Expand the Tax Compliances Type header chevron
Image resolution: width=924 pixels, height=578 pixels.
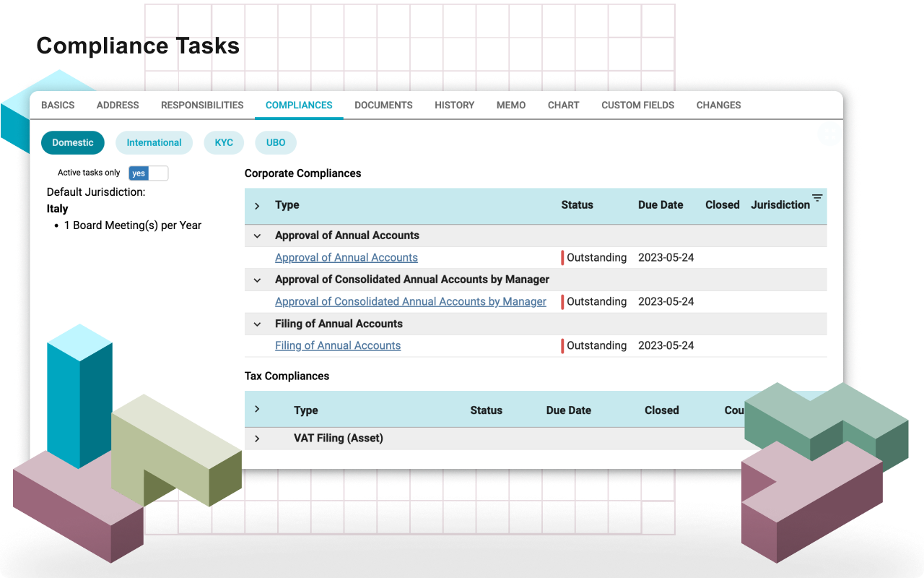pos(257,410)
